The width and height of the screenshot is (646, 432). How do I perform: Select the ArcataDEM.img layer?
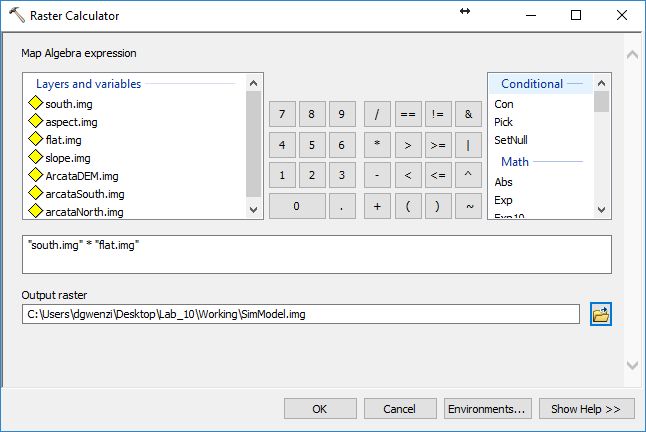tap(82, 176)
